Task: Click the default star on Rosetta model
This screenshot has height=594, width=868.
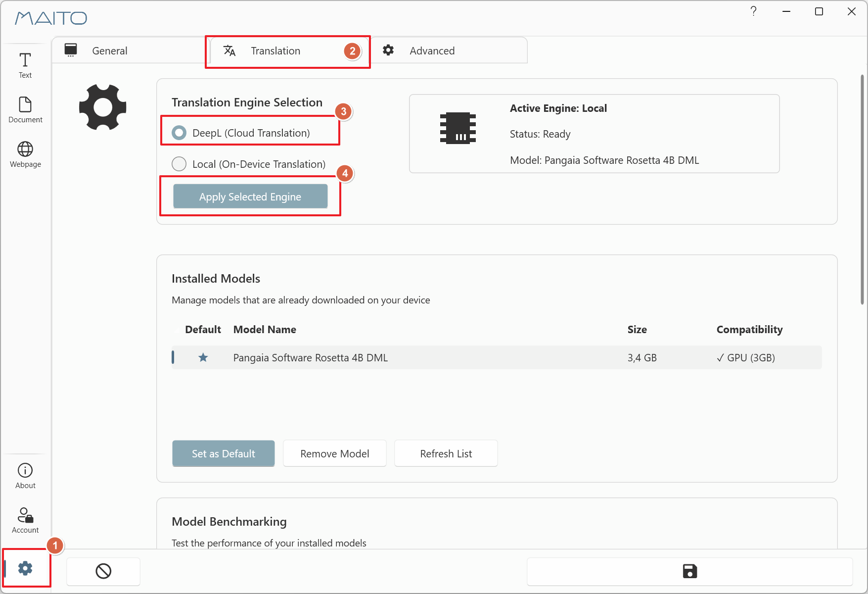Action: [203, 357]
